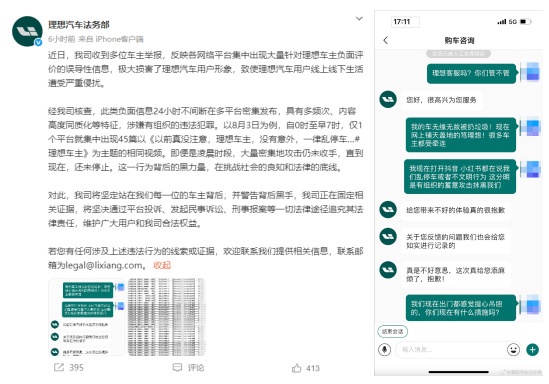Viewport: 549px width, 384px height.
Task: Tap the battery icon in phone status bar
Action: point(526,22)
